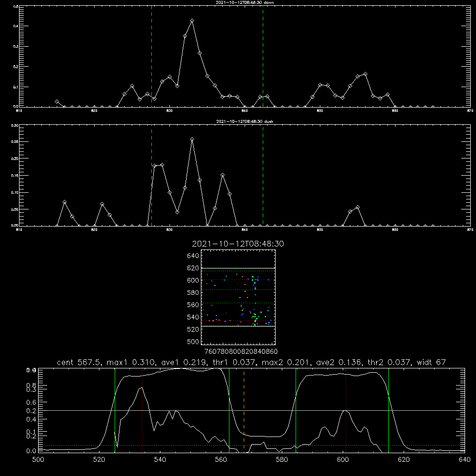Click the highest diamond marker in the dusk plot
This screenshot has height=476, width=476.
(192, 139)
